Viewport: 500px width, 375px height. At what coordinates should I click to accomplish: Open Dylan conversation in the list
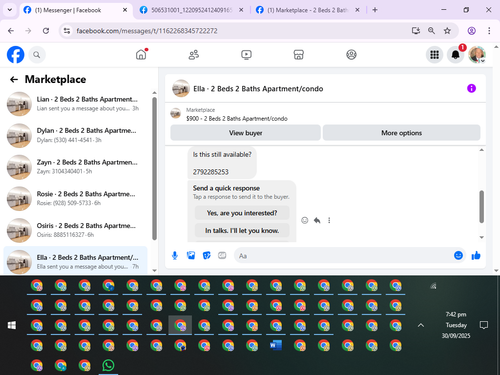point(75,135)
